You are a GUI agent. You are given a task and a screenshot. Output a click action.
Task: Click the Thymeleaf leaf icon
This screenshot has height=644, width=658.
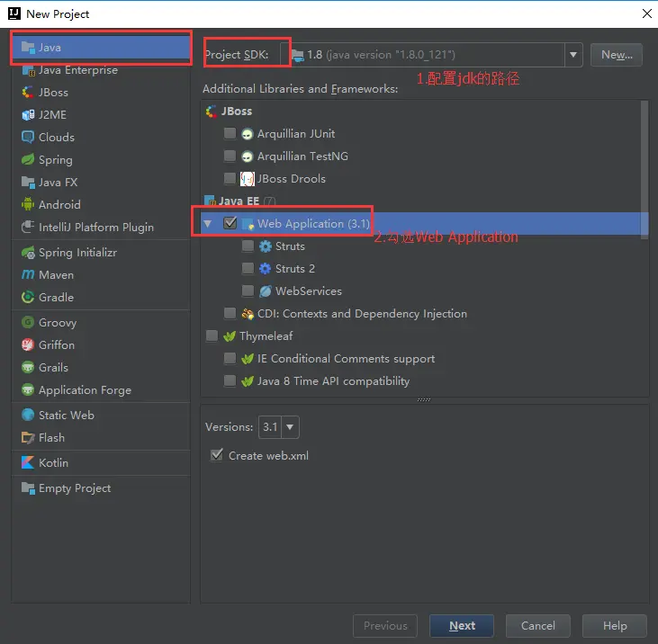[x=230, y=335]
